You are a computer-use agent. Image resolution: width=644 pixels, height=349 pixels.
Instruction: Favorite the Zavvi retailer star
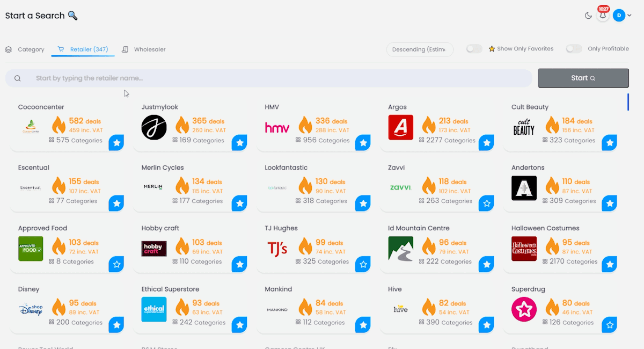(487, 204)
